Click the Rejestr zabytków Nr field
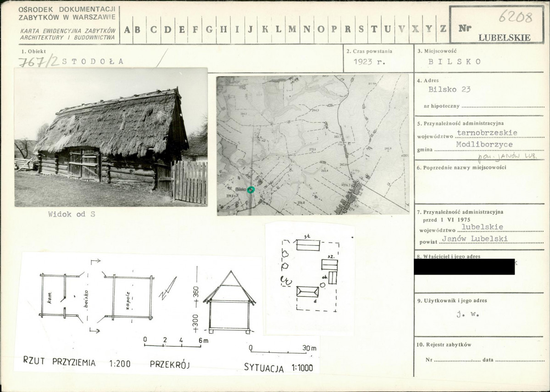This screenshot has height=392, width=550. click(x=457, y=360)
